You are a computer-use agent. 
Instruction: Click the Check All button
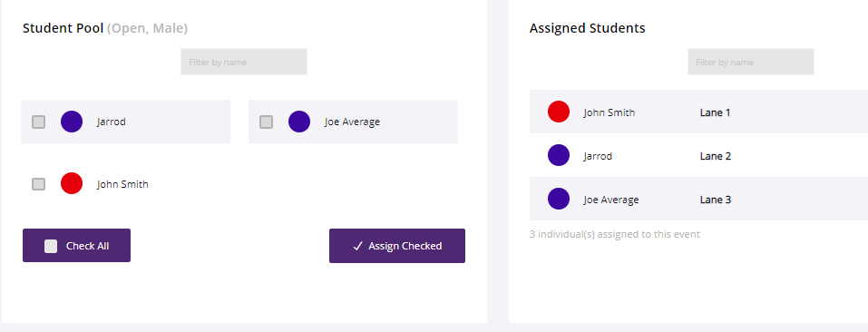pos(76,246)
